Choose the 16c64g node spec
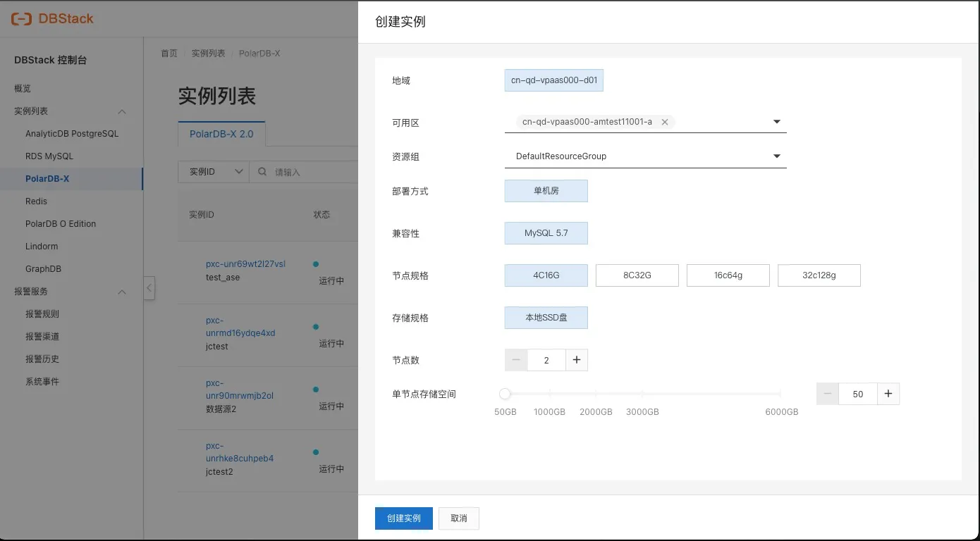 (728, 275)
